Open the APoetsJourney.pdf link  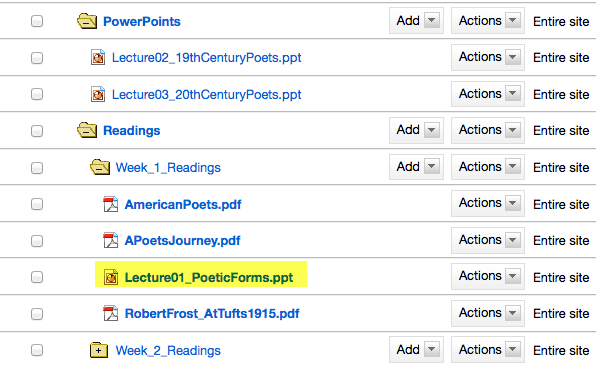coord(182,241)
